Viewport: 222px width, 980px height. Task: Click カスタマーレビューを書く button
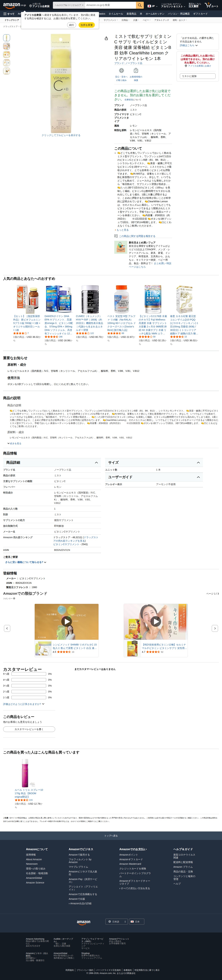[29, 729]
